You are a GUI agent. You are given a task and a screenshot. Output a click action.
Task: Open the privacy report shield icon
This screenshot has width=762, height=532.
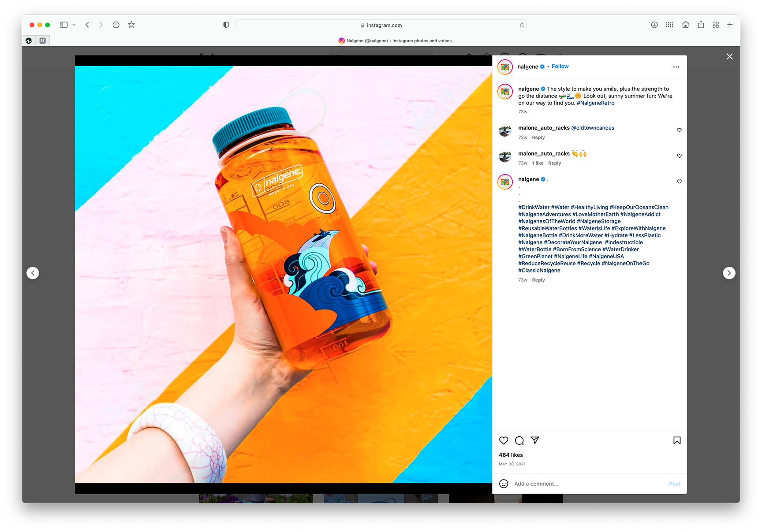[226, 25]
